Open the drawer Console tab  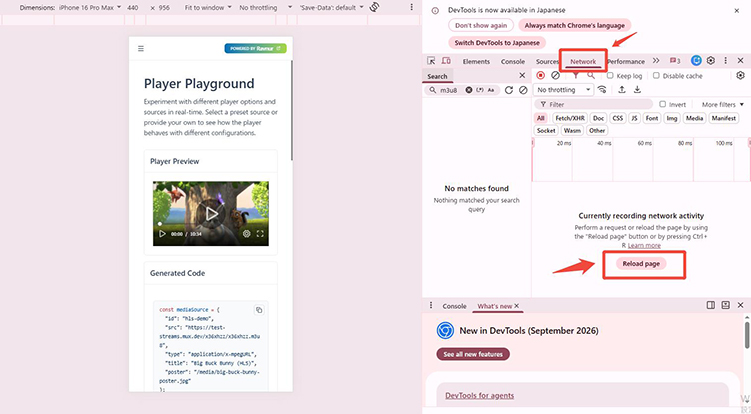click(454, 306)
